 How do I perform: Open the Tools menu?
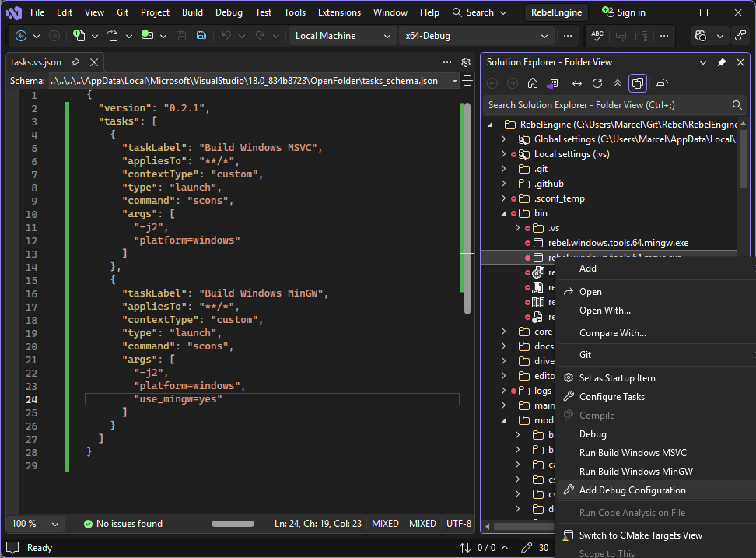[x=295, y=12]
